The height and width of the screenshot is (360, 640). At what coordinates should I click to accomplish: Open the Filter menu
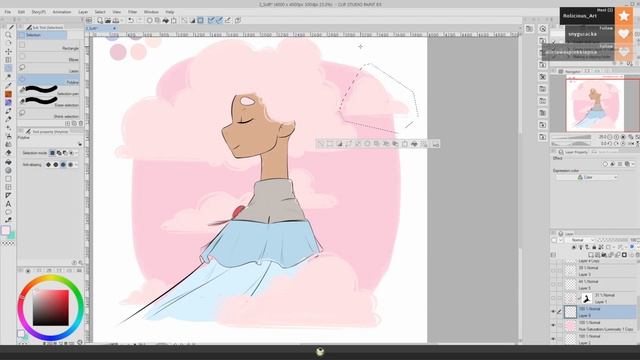pyautogui.click(x=132, y=12)
